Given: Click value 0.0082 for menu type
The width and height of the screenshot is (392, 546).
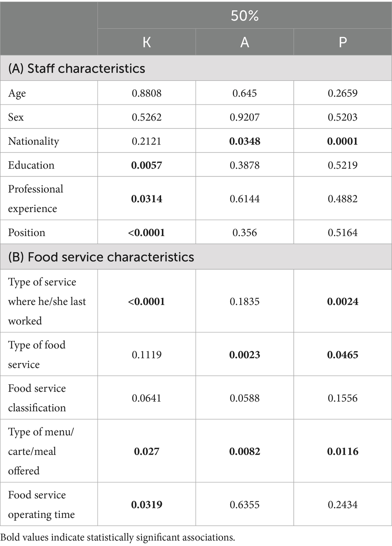Looking at the screenshot, I should coord(245,452).
